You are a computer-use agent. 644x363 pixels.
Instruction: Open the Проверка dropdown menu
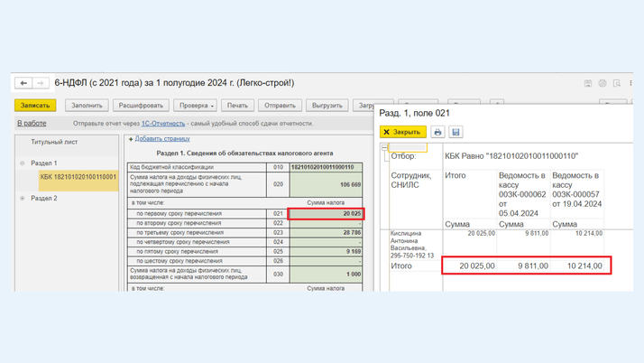click(x=196, y=106)
